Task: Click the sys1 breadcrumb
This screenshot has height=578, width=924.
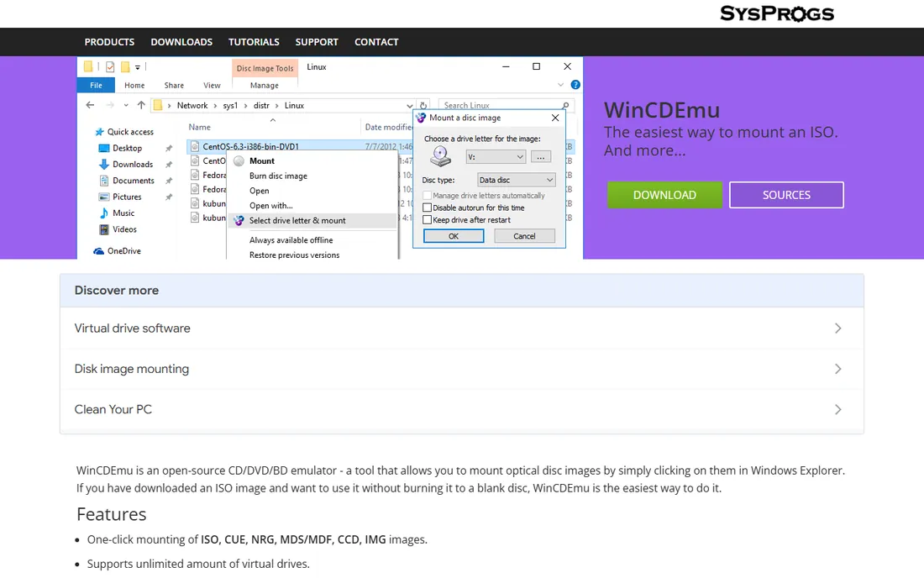Action: [x=230, y=106]
